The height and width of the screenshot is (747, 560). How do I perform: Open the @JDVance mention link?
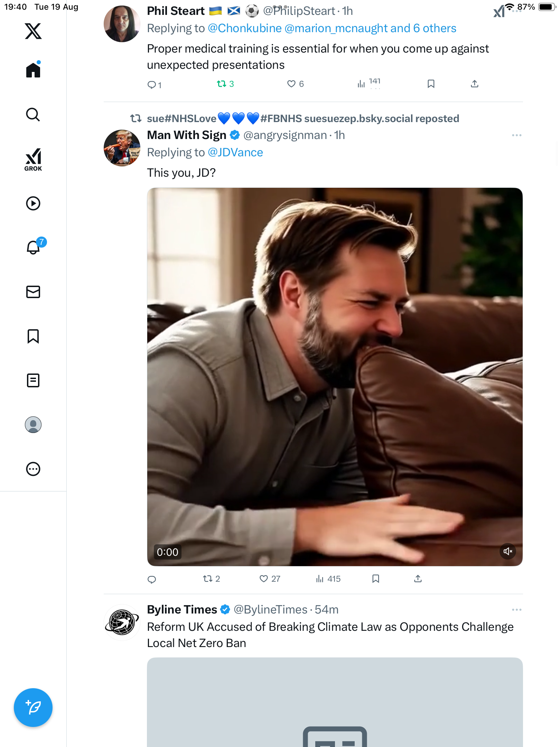235,153
